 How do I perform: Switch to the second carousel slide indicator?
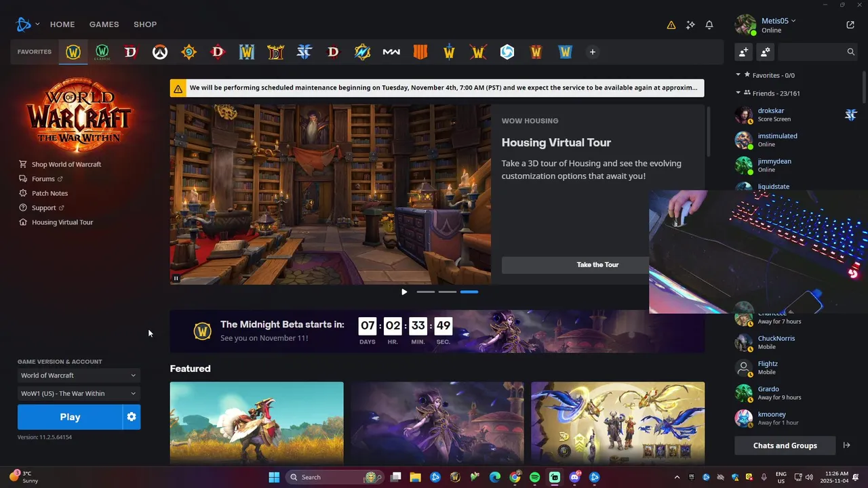tap(448, 292)
